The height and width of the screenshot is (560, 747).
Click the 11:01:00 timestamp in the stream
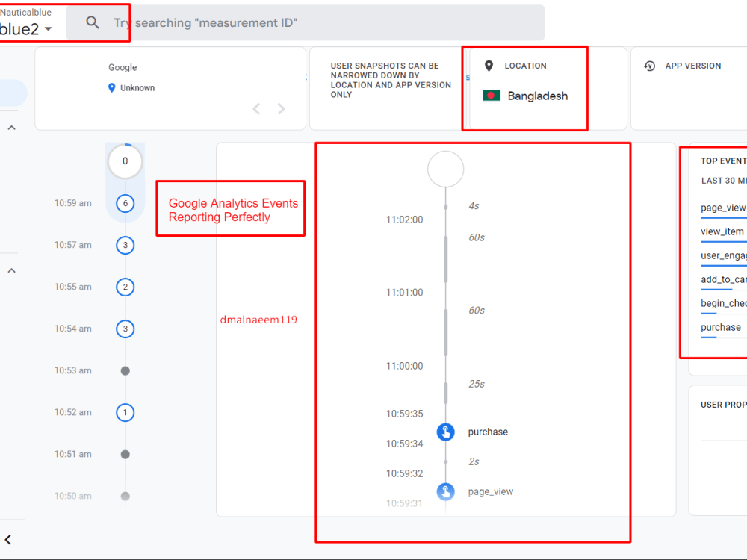point(404,293)
